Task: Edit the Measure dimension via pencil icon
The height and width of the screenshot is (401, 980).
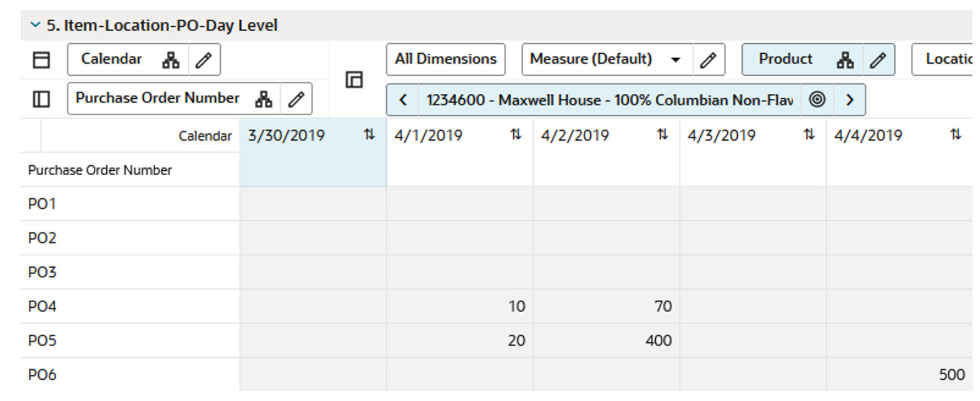Action: [x=708, y=59]
